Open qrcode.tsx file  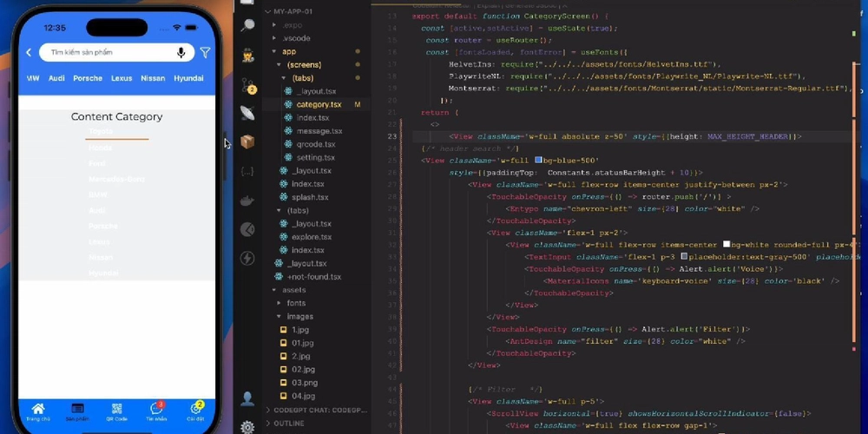pos(316,144)
